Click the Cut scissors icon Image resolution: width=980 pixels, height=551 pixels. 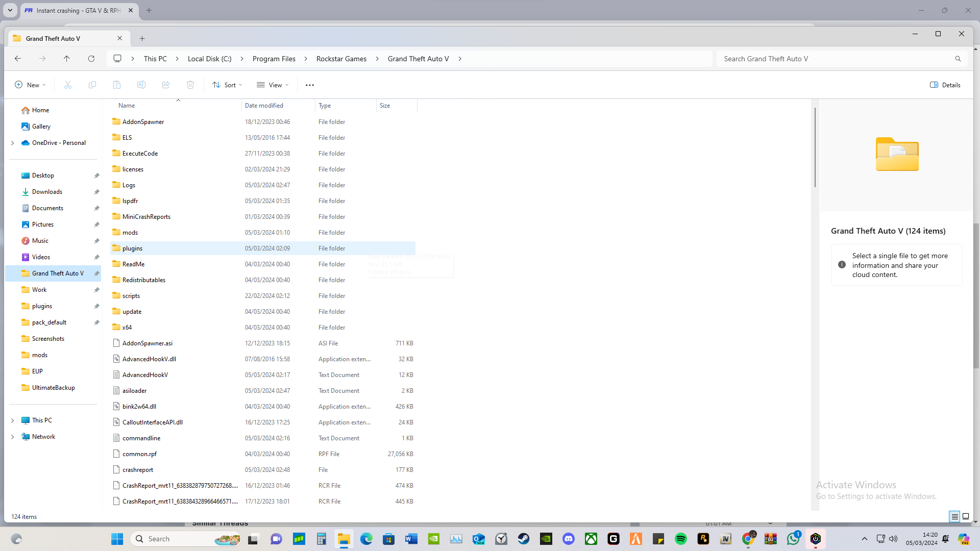[68, 85]
